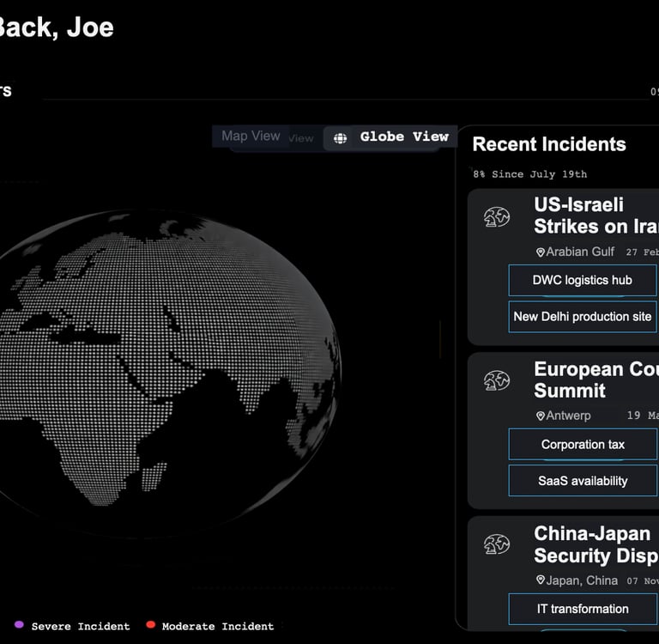Click the red Moderate Incident legend dot
The image size is (659, 644).
(x=150, y=624)
